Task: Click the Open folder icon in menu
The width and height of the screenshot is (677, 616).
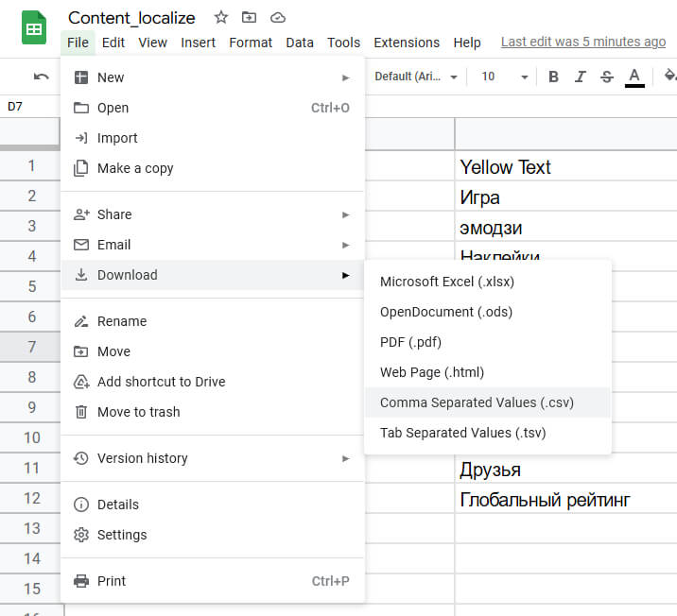Action: coord(81,108)
